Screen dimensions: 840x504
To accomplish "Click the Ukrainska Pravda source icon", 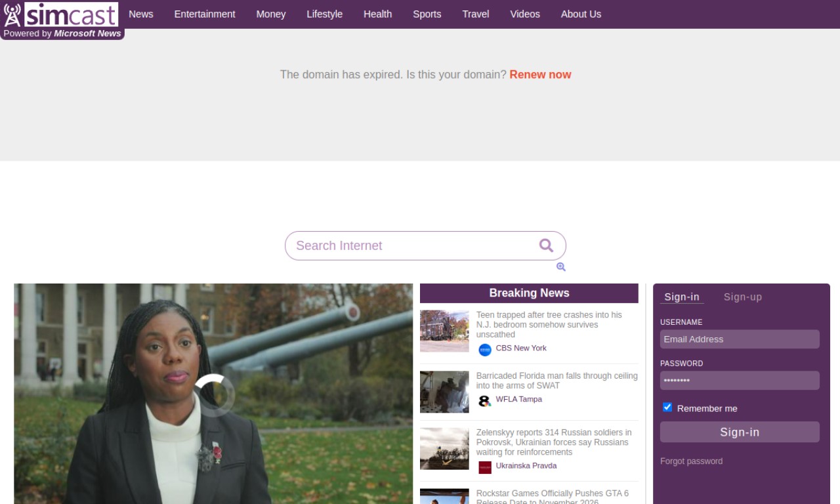I will [485, 467].
